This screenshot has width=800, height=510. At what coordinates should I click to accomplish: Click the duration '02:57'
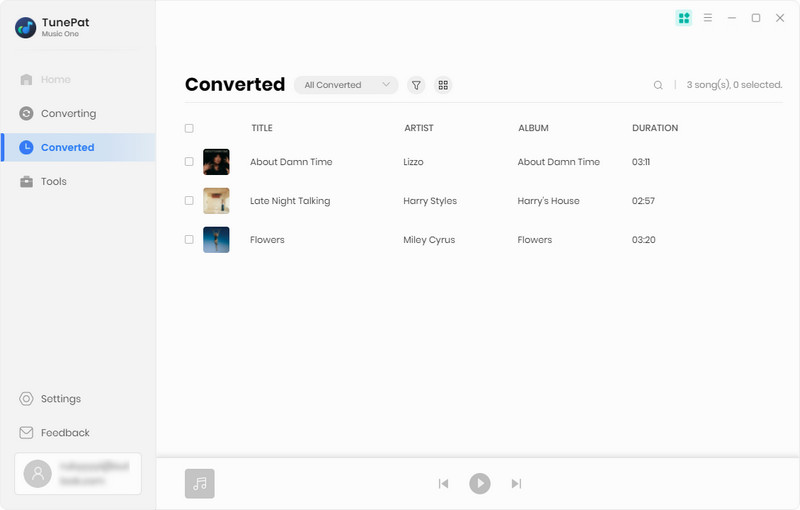pyautogui.click(x=643, y=200)
